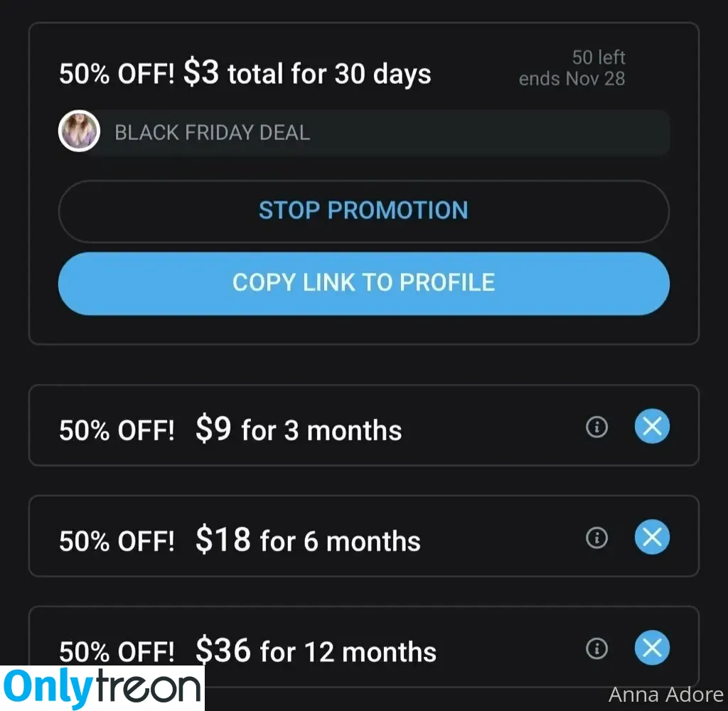
Task: Click the Onlytreon logo watermark
Action: click(x=102, y=688)
